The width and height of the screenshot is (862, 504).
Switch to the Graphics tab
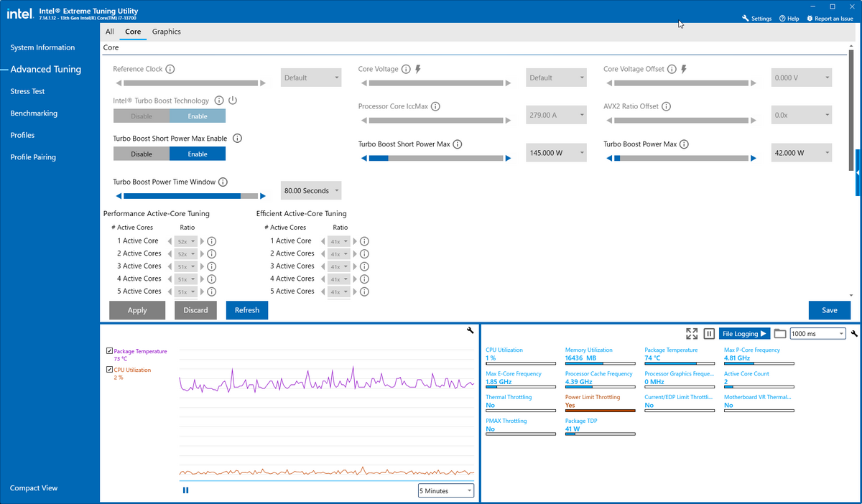coord(167,32)
